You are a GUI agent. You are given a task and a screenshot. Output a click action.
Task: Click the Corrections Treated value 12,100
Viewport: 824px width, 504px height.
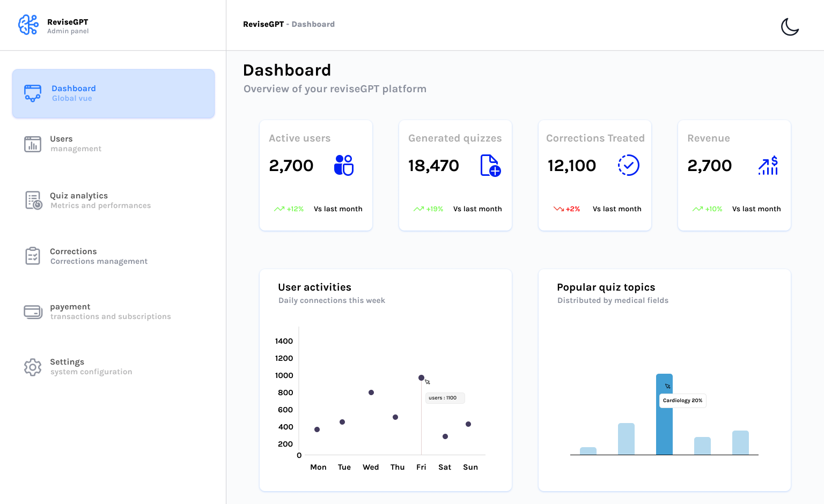tap(572, 166)
